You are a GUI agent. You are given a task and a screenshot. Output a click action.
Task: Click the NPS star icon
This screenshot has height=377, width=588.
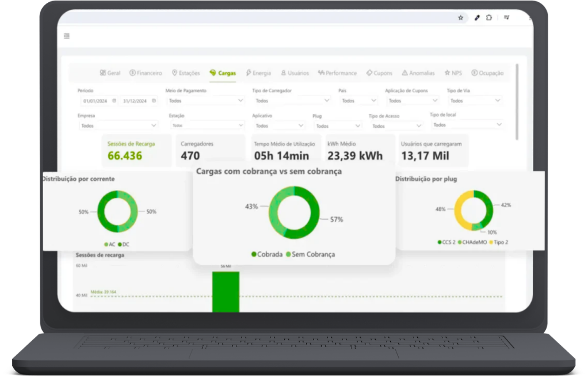447,73
